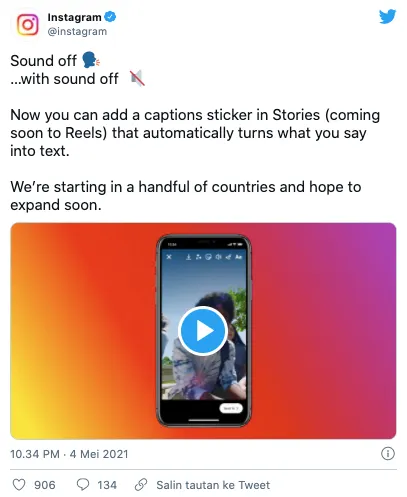Click the Instagram account display name
The width and height of the screenshot is (407, 497).
(x=74, y=17)
